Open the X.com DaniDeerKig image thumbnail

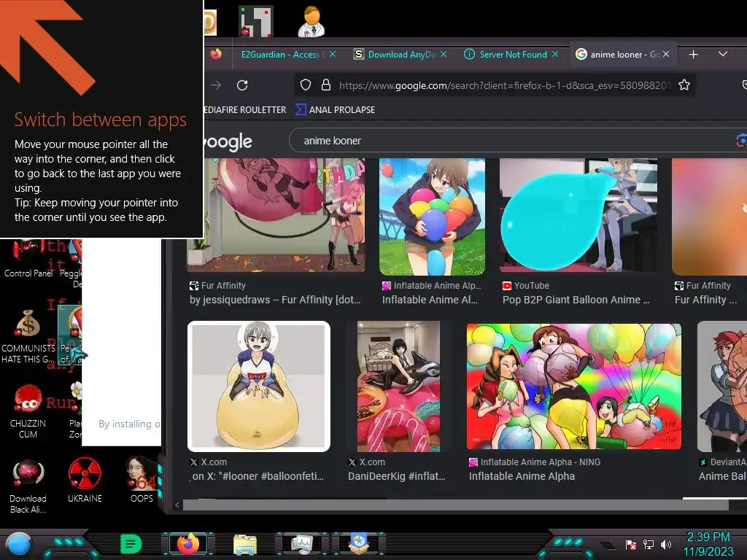[x=398, y=386]
